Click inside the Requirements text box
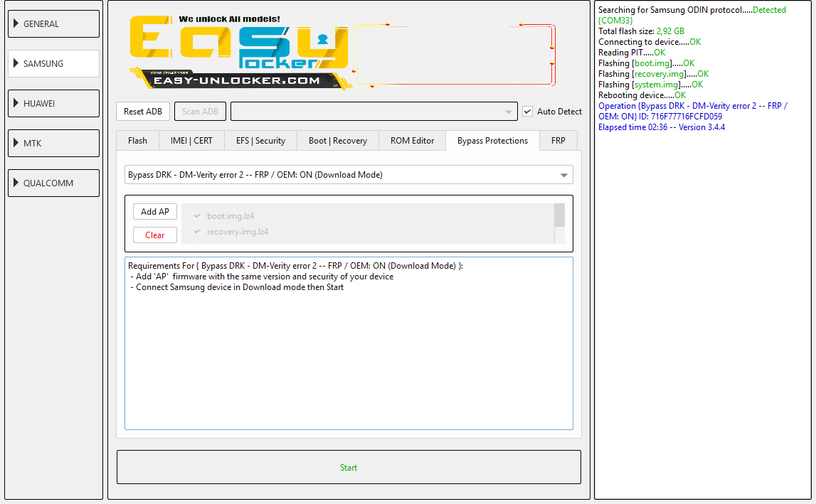Screen dimensions: 816x504 point(349,343)
